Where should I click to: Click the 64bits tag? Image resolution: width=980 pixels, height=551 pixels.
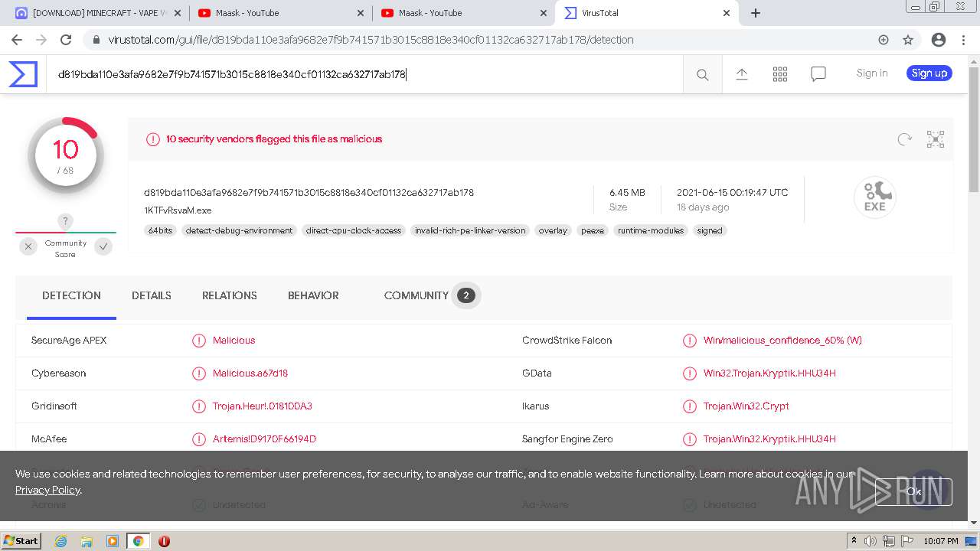click(161, 230)
